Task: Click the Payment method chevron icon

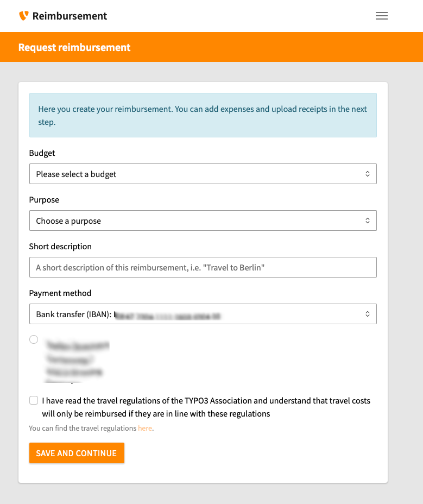Action: coord(368,314)
